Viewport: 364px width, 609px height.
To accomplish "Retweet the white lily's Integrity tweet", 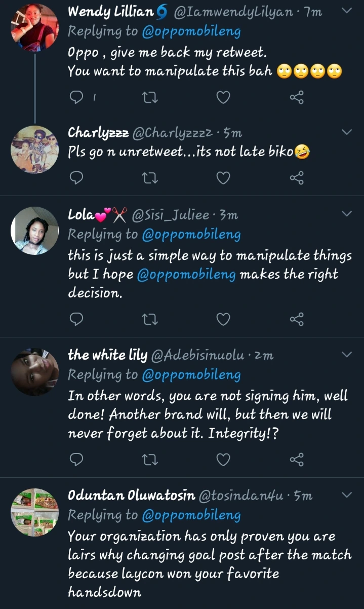I will click(150, 459).
